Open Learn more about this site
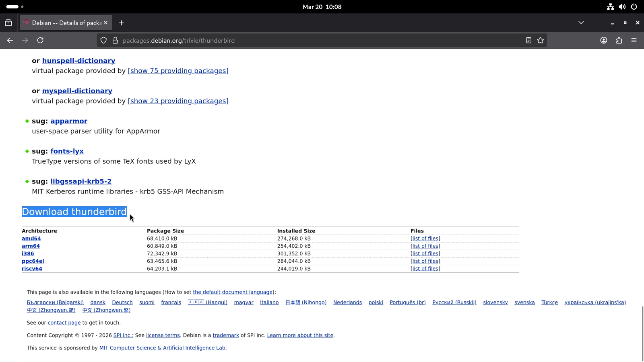Screen dimensions: 644x362 [x=300, y=335]
